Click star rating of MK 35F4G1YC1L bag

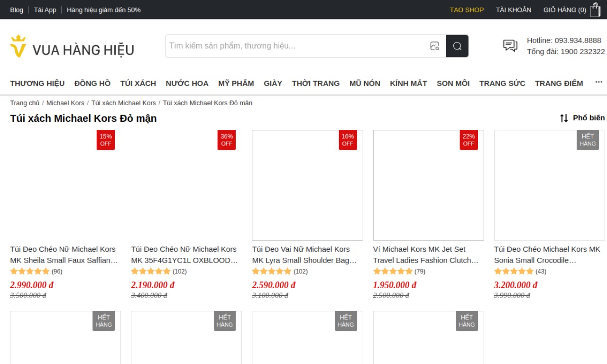(x=151, y=272)
